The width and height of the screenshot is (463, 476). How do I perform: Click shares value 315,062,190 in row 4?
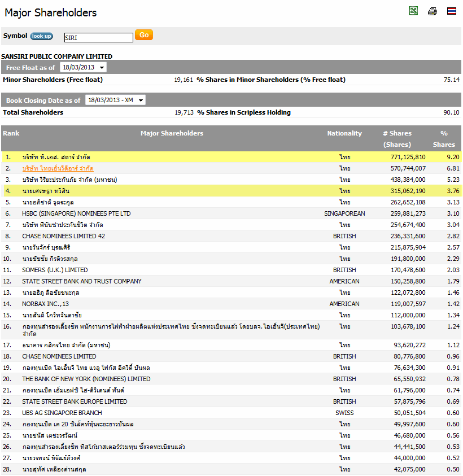click(408, 191)
